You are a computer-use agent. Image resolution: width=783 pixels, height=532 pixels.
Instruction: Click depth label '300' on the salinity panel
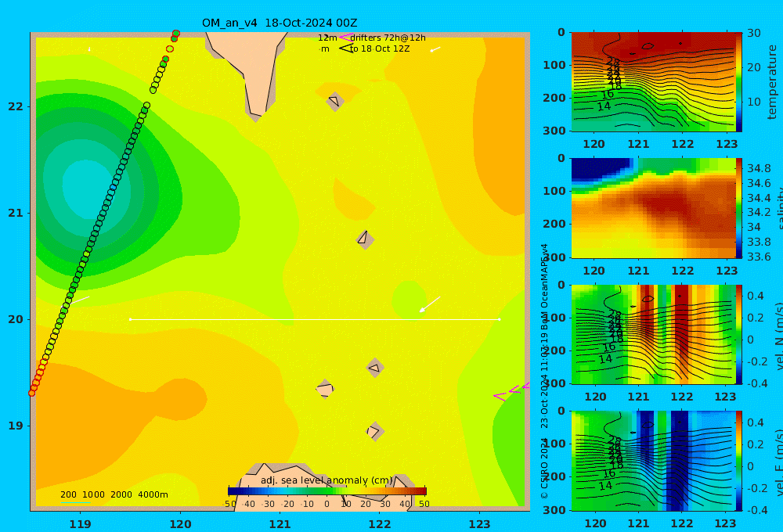[554, 257]
